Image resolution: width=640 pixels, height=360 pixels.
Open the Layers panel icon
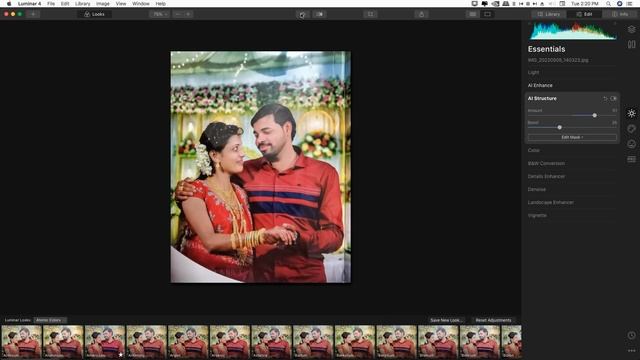point(631,29)
